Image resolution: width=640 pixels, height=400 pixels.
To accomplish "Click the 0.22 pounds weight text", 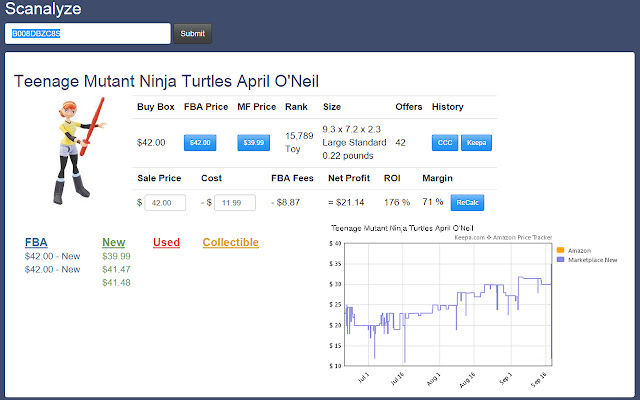I will tap(348, 156).
